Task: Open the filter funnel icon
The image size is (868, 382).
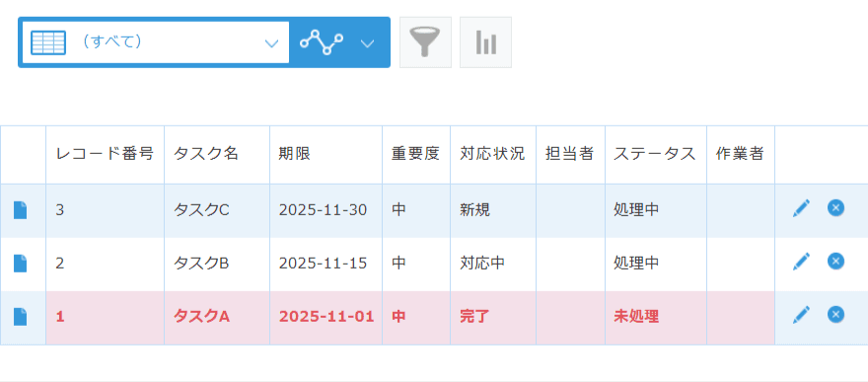Action: [x=425, y=42]
